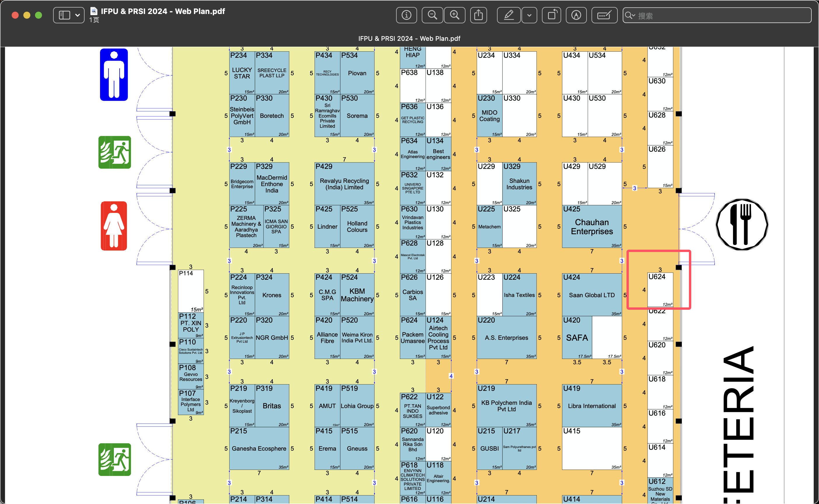Select booth U122 Superbond adhesive

[438, 410]
